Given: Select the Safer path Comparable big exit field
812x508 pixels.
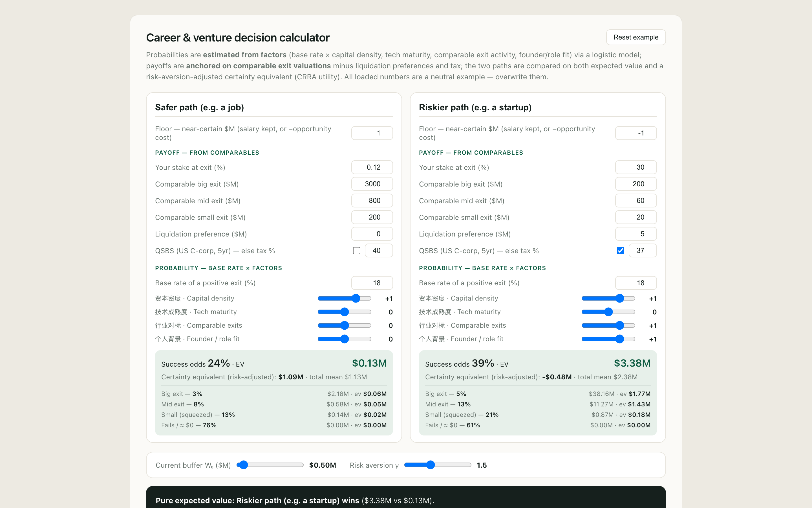Looking at the screenshot, I should tap(372, 184).
